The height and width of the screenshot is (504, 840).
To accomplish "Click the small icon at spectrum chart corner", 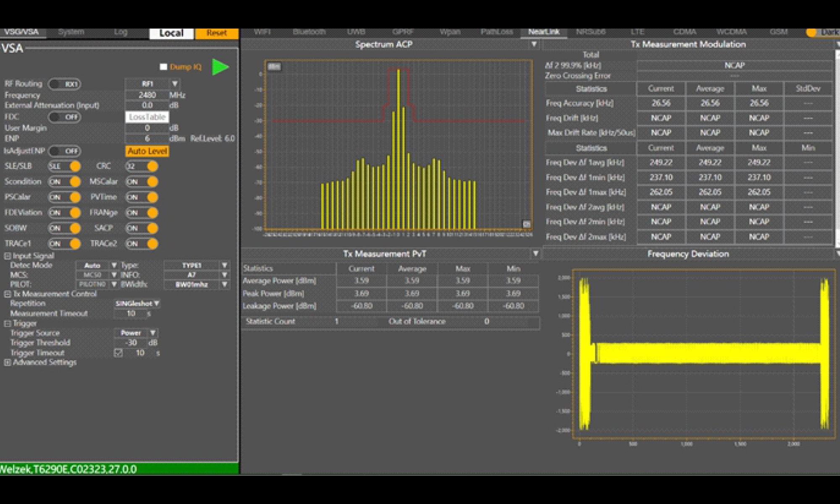I will coord(526,224).
